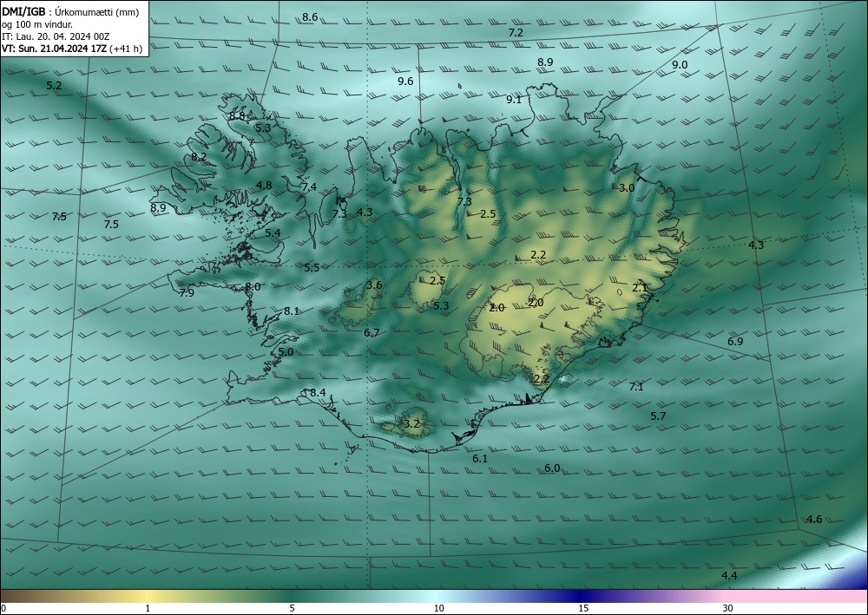Image resolution: width=868 pixels, height=615 pixels.
Task: Click the '9.1' value on the map
Action: 514,100
